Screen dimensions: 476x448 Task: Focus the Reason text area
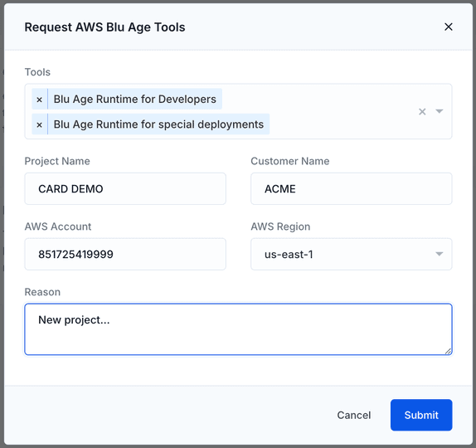[238, 329]
